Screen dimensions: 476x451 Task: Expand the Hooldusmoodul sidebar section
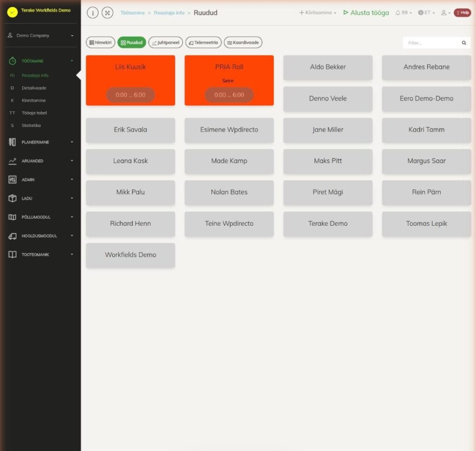point(41,236)
